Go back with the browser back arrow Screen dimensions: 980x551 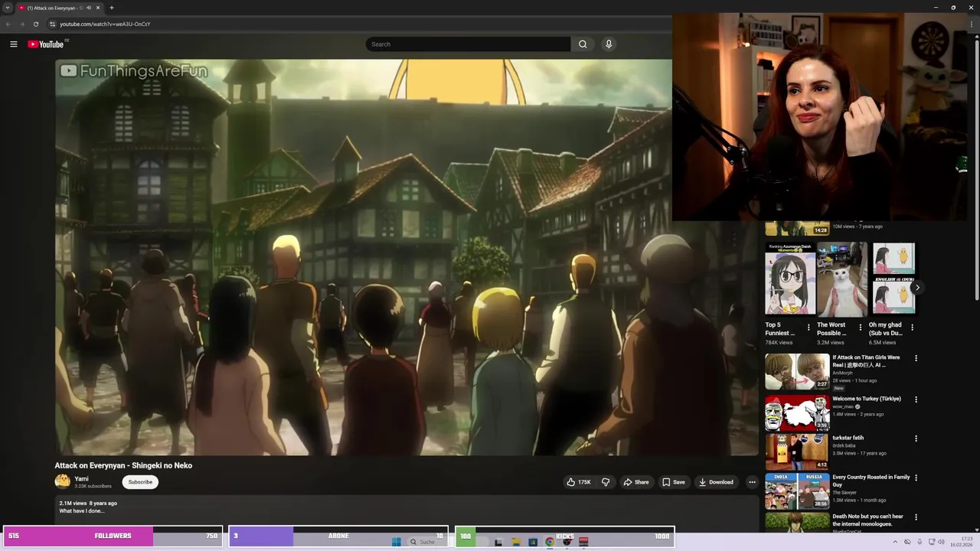(8, 24)
